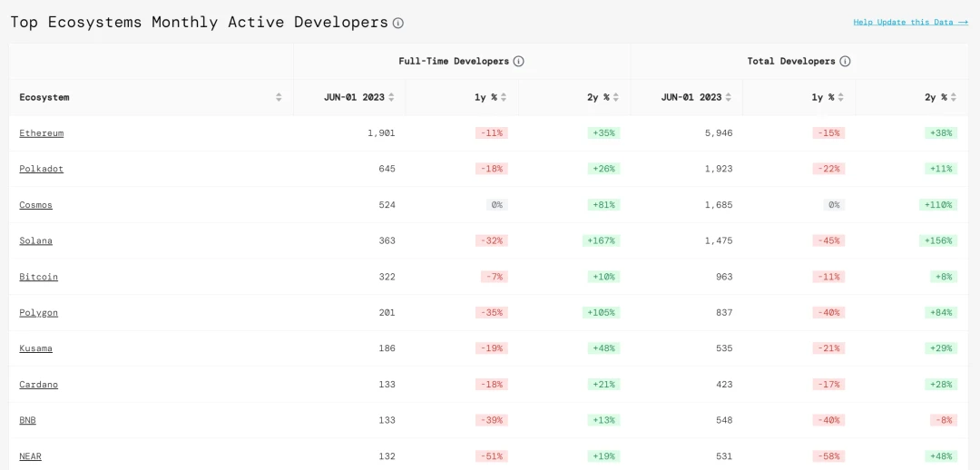Sort table by Ecosystem column arrows

point(279,97)
